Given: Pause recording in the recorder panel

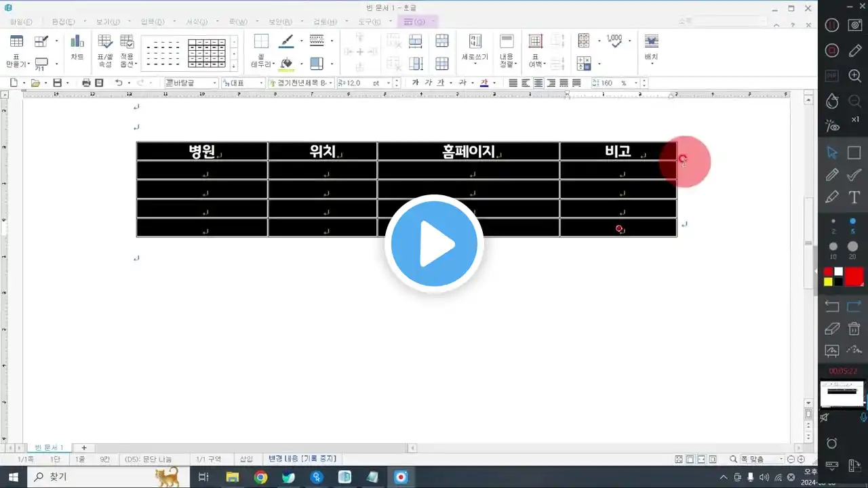Looking at the screenshot, I should (832, 25).
